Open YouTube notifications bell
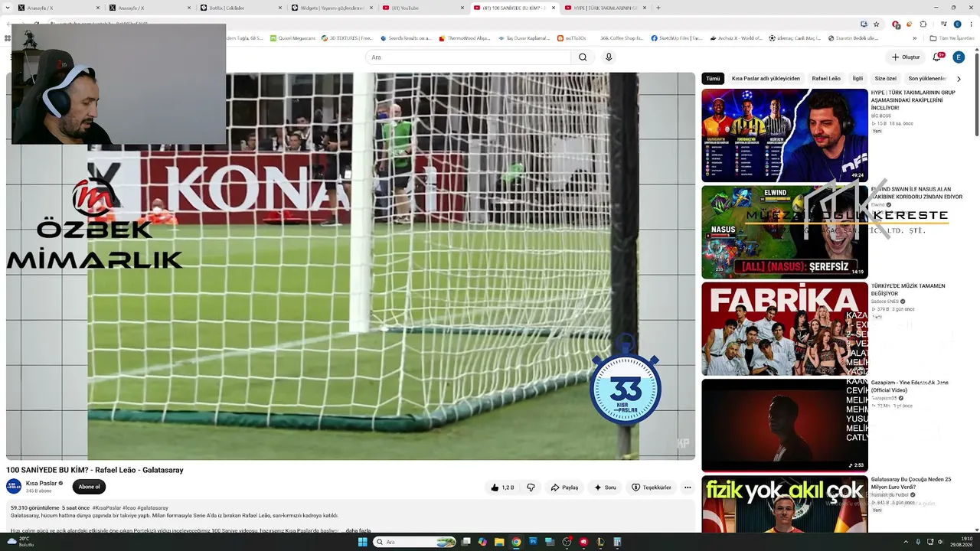The height and width of the screenshot is (551, 980). click(937, 57)
